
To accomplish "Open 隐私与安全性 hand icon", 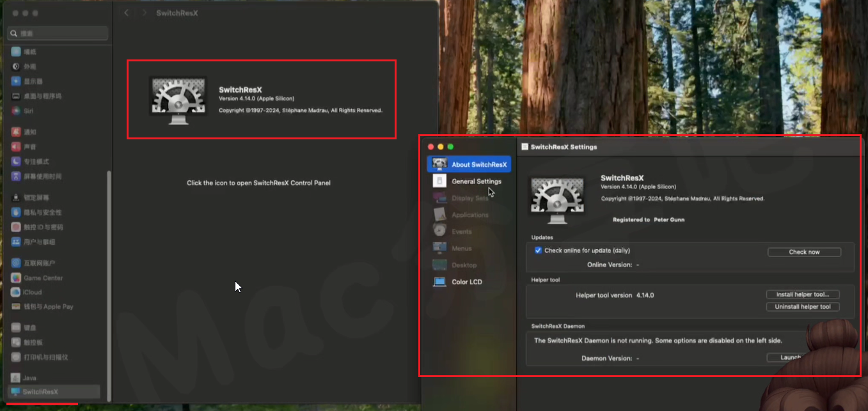I will (16, 212).
